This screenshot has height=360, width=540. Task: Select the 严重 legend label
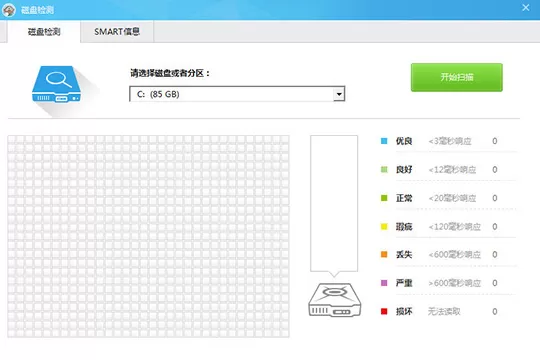(404, 283)
